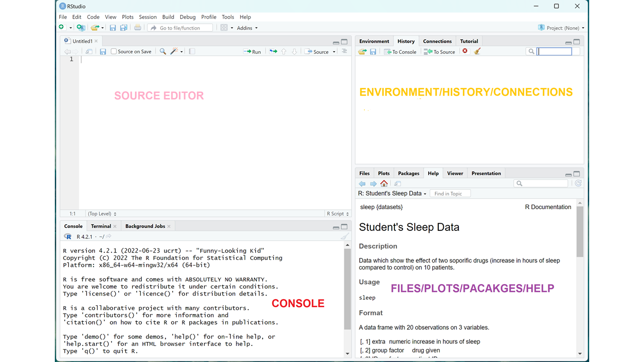Viewport: 644px width, 362px height.
Task: Send selected history To Source
Action: 439,51
